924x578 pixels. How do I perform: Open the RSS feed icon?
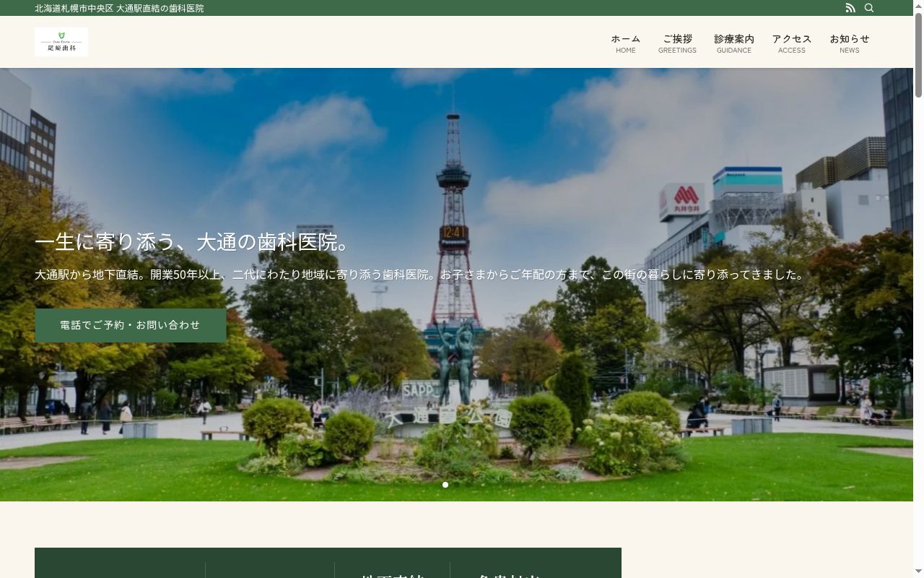pos(850,8)
